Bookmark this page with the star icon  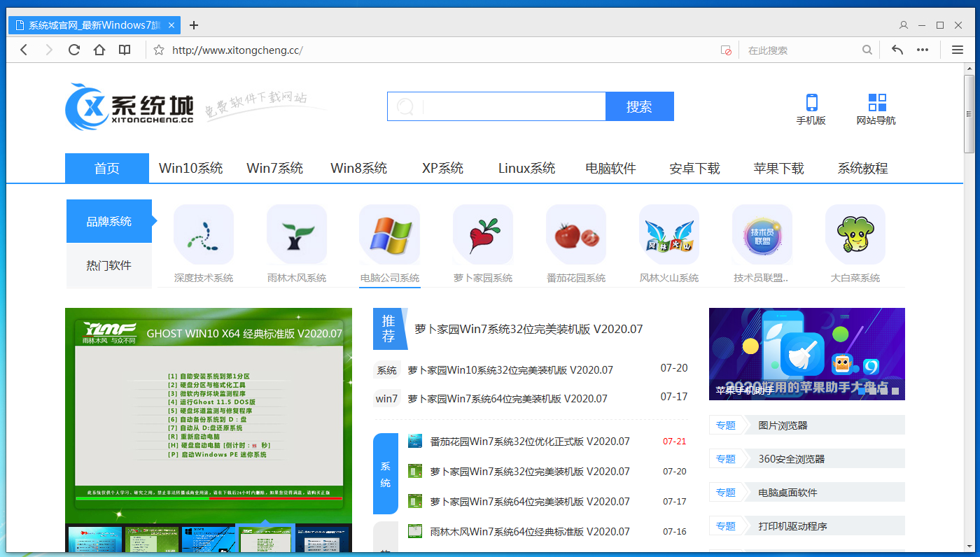[159, 50]
